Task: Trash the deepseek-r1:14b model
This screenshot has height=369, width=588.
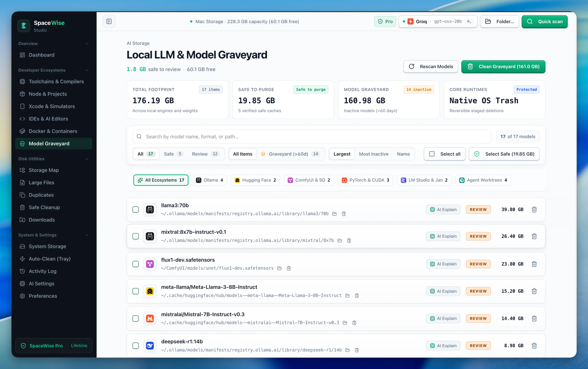Action: (534, 346)
